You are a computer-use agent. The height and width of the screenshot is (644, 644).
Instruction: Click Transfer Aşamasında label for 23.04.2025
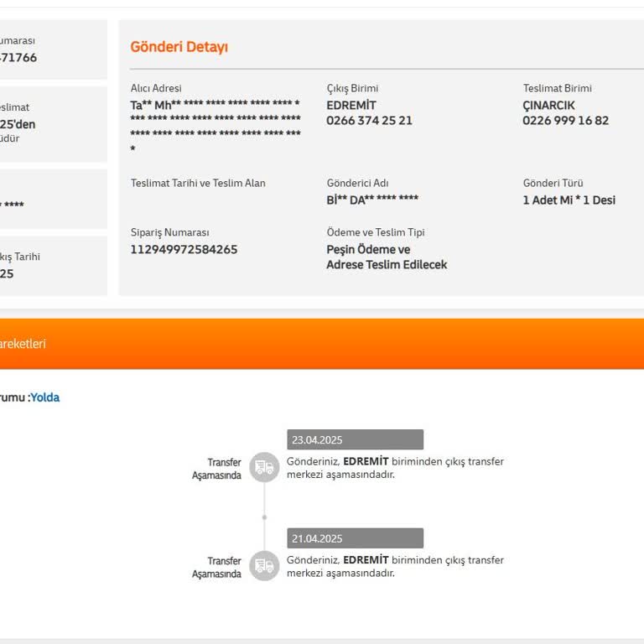click(216, 469)
